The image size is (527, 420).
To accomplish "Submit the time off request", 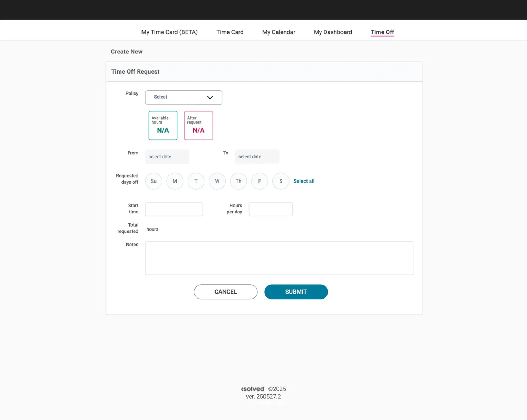I will coord(296,292).
